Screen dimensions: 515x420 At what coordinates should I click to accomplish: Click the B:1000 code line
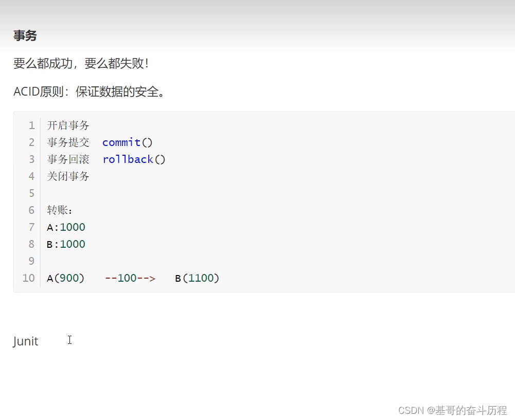pyautogui.click(x=66, y=244)
